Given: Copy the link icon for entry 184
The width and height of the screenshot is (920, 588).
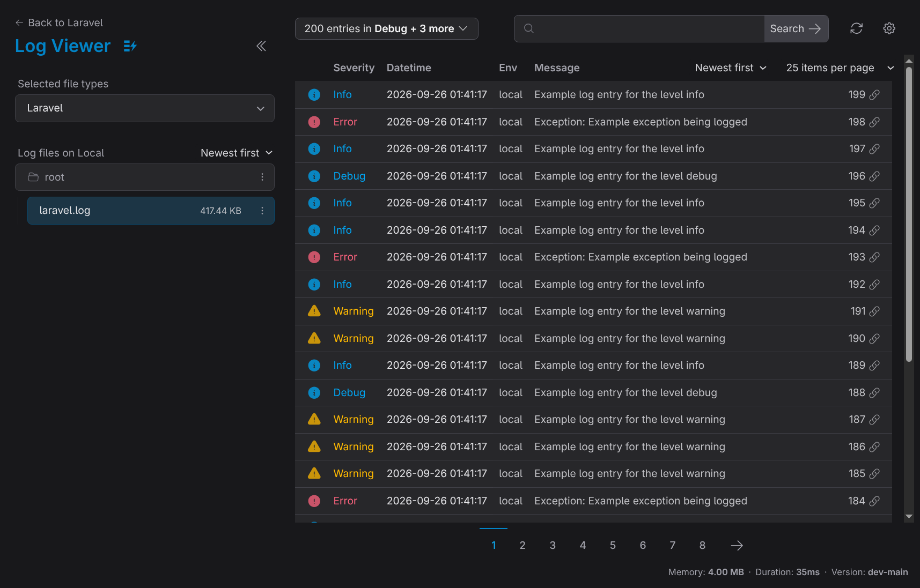Looking at the screenshot, I should pyautogui.click(x=874, y=501).
